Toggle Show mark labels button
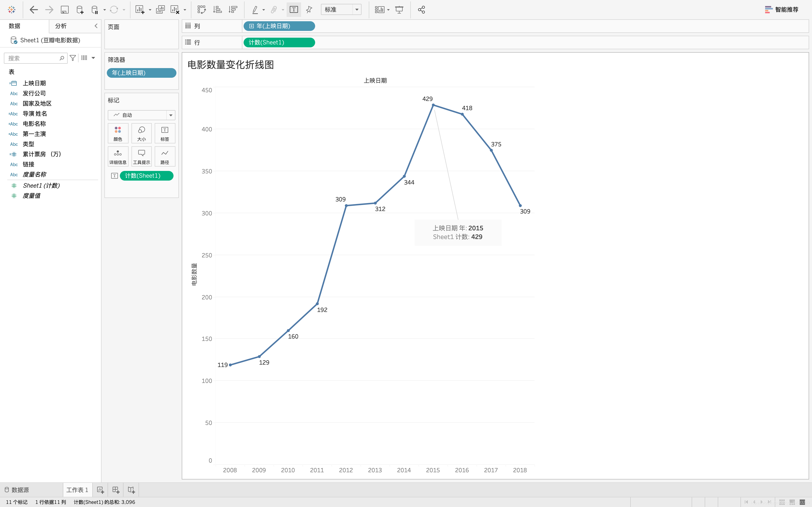 [294, 10]
